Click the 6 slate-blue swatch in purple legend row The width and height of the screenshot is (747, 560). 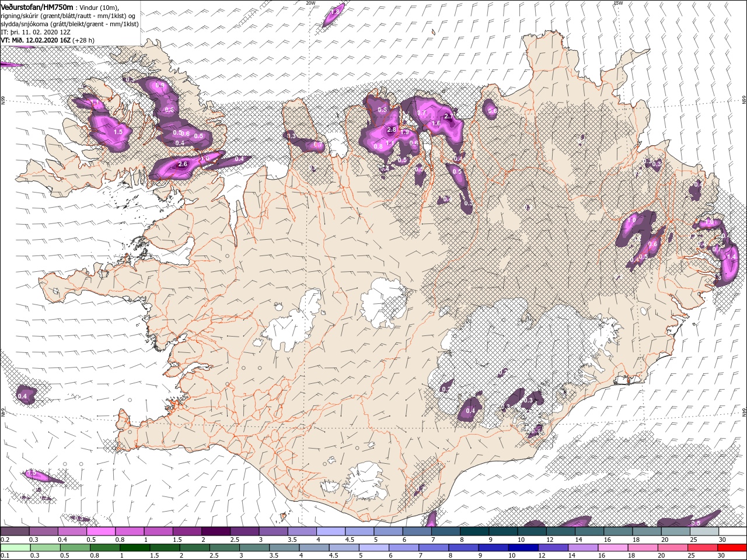(x=416, y=531)
